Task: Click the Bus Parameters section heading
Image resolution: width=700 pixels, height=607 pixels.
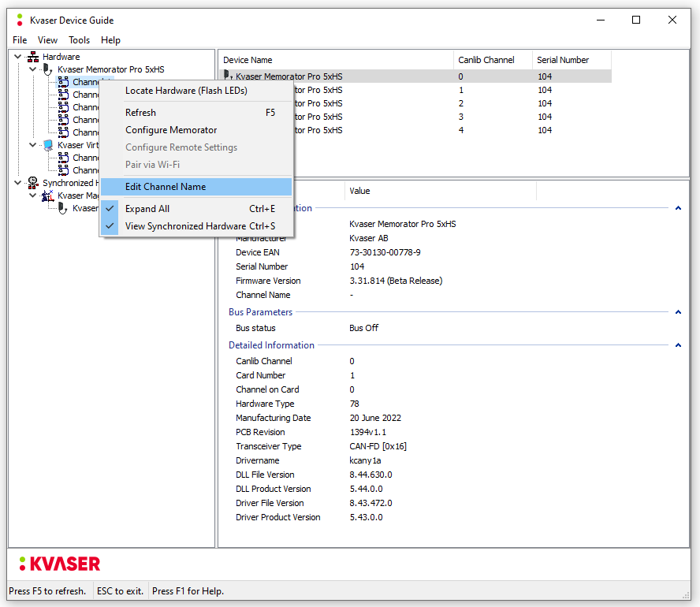Action: click(x=260, y=312)
